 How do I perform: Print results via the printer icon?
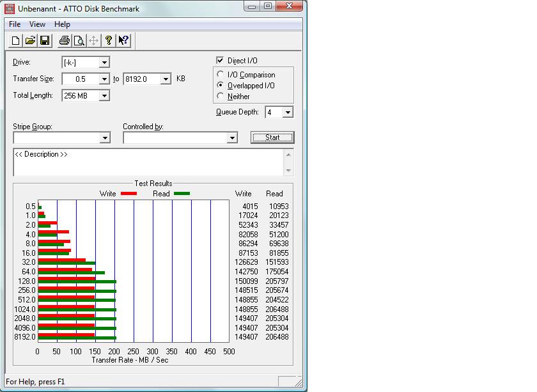point(65,41)
